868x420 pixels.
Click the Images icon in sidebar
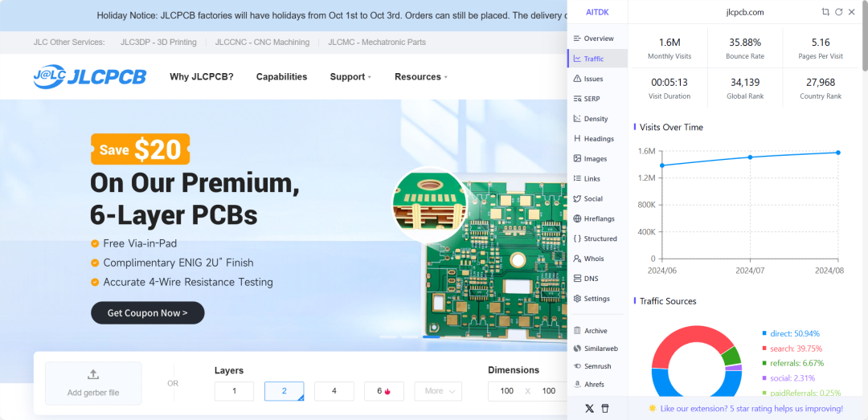[x=577, y=158]
